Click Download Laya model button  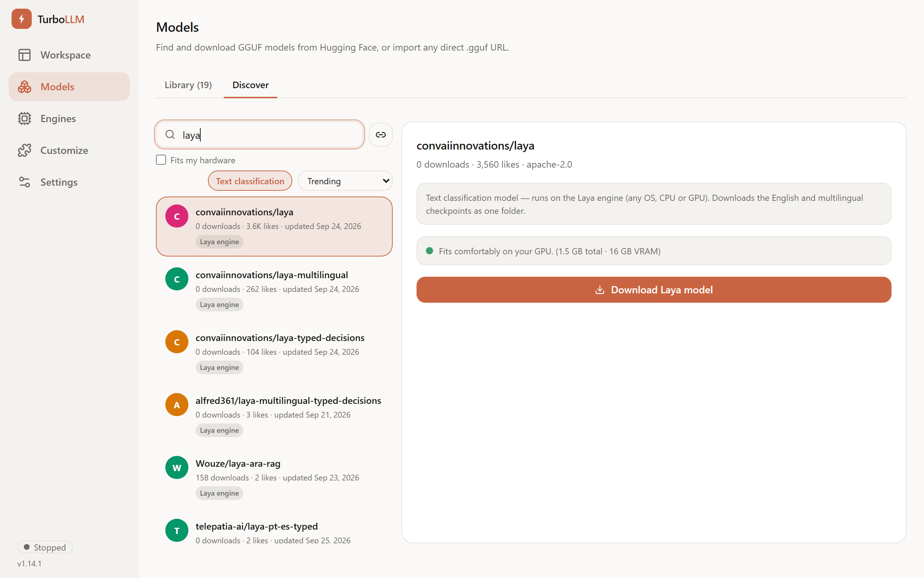[x=654, y=290]
